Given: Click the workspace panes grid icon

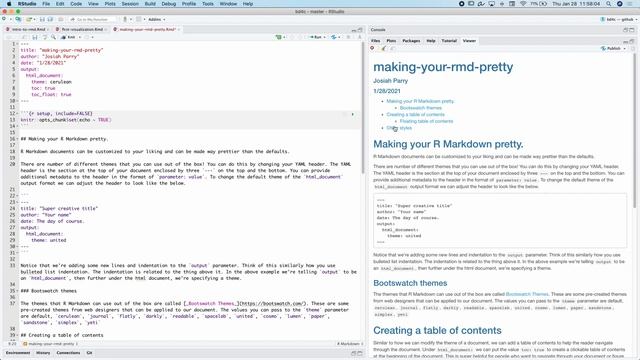Looking at the screenshot, I should click(139, 19).
